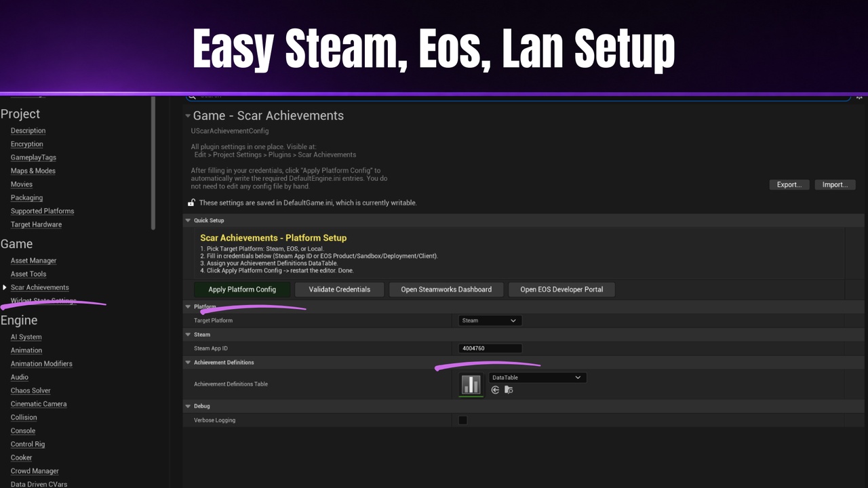The image size is (868, 488).
Task: Click the unlock padlock icon beside DefaultGame.ini notice
Action: pyautogui.click(x=192, y=203)
